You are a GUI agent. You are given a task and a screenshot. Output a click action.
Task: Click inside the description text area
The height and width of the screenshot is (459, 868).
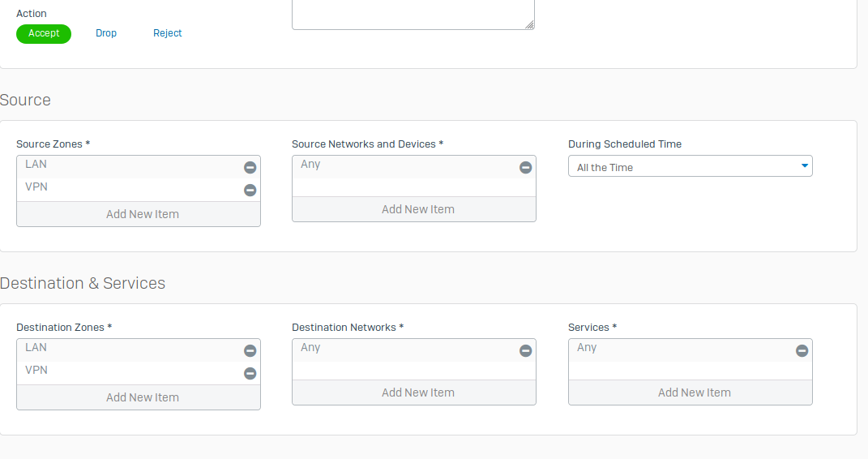413,15
